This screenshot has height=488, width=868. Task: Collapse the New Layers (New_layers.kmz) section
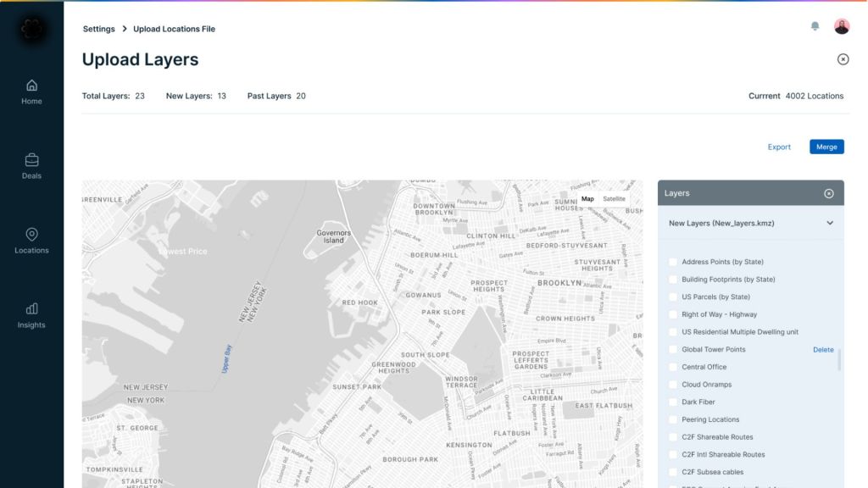(829, 224)
